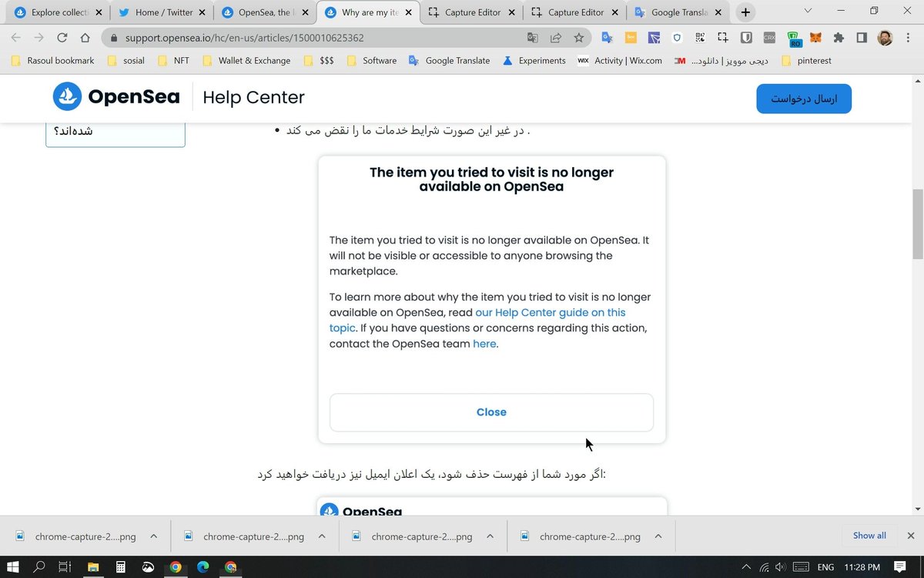The width and height of the screenshot is (924, 578).
Task: Click the user profile avatar
Action: [x=885, y=38]
